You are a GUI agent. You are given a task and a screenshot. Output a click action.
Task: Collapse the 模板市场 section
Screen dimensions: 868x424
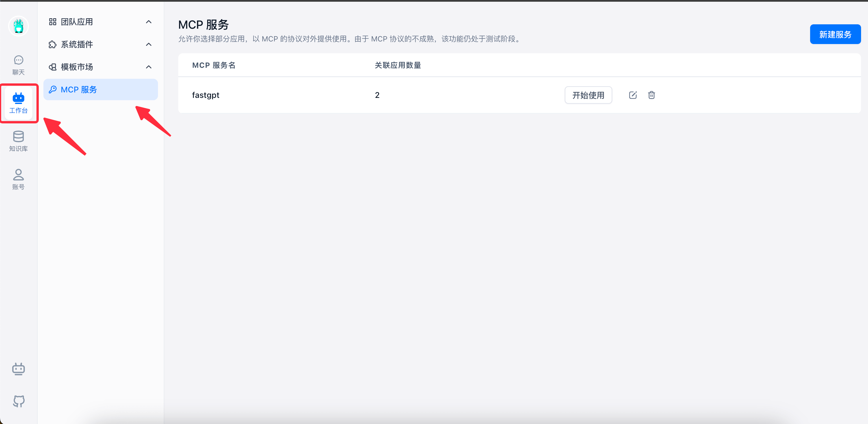coord(148,67)
